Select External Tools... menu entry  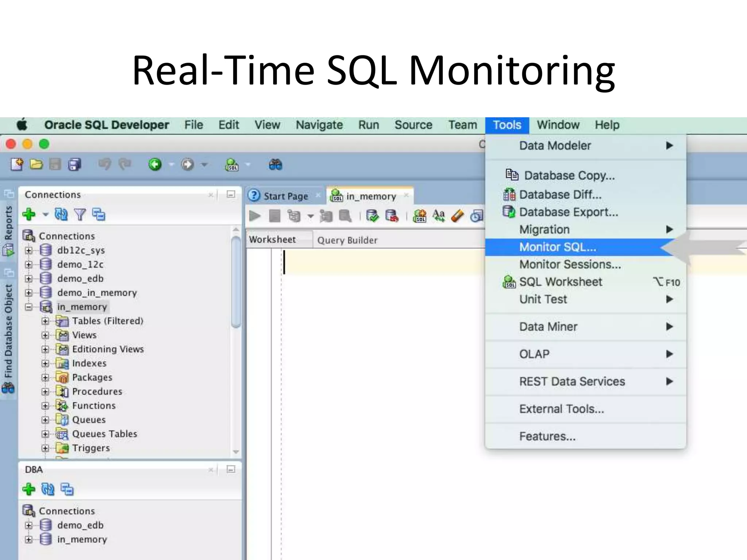[x=585, y=409]
